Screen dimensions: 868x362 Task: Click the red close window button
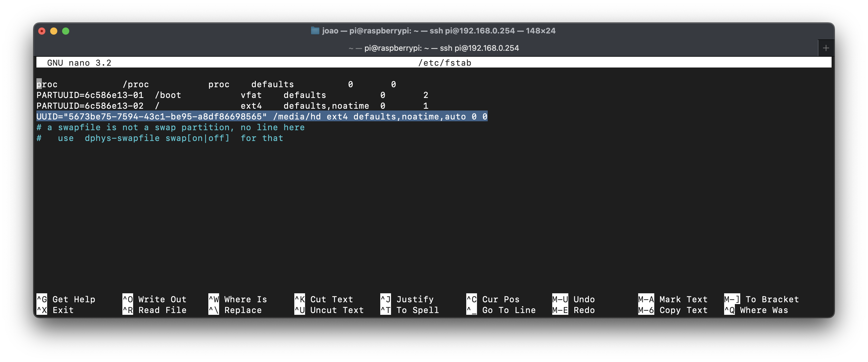42,31
